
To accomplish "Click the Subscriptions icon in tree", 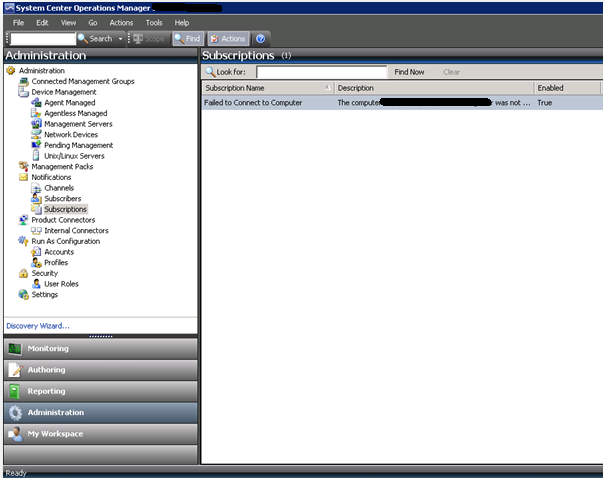I will pos(36,209).
